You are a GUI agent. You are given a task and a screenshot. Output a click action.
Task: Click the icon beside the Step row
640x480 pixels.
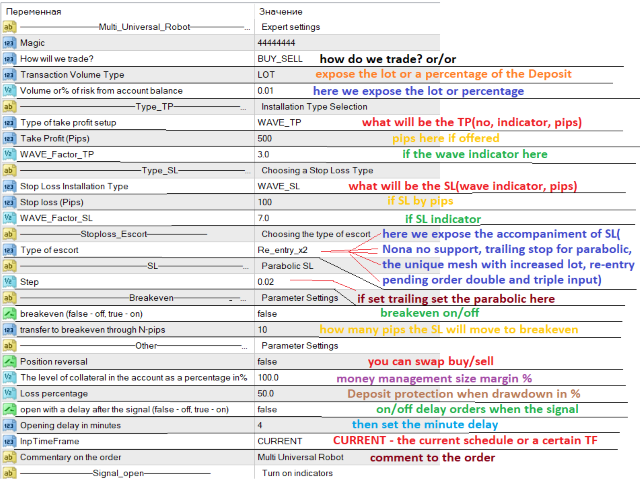click(9, 282)
